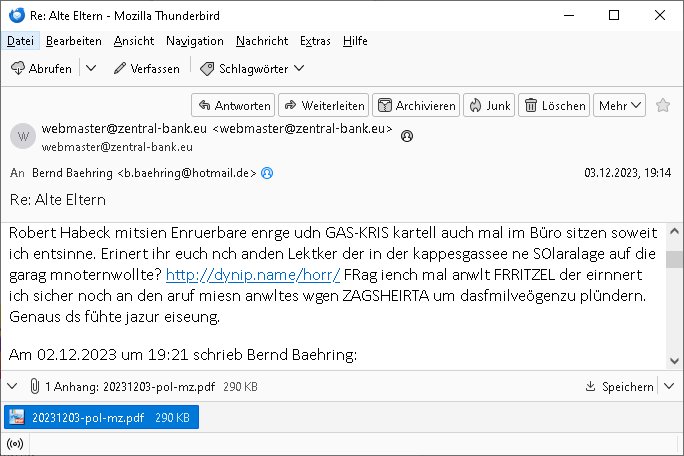Open the Speichern dropdown arrow
This screenshot has height=456, width=684.
(x=665, y=386)
